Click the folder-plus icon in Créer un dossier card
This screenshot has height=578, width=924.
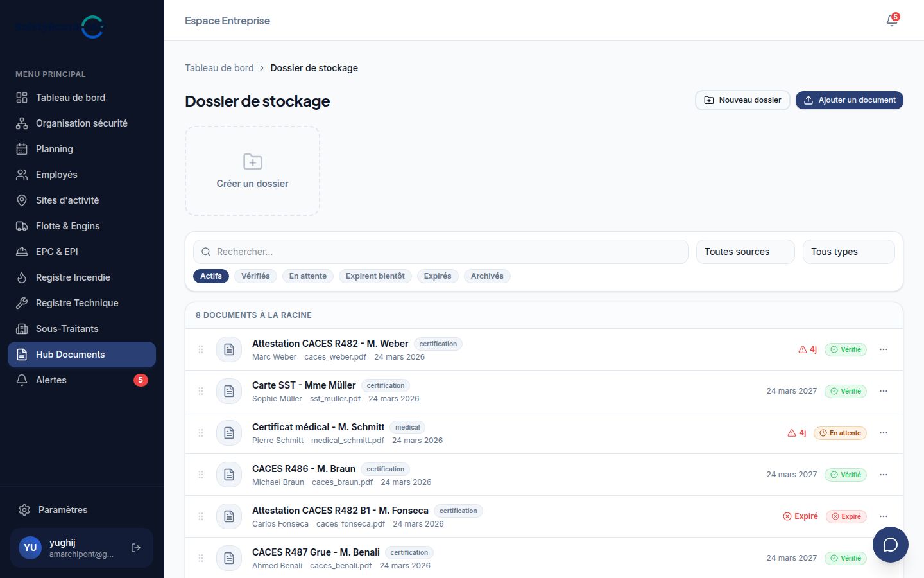coord(253,161)
